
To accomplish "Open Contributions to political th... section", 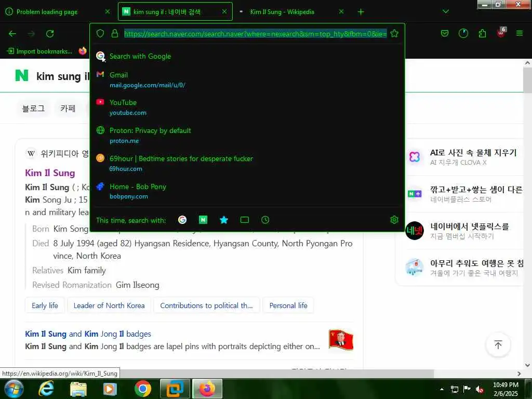I will click(206, 305).
